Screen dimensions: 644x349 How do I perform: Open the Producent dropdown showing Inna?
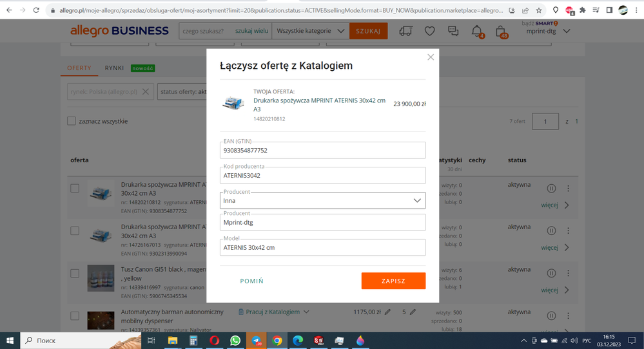[322, 200]
